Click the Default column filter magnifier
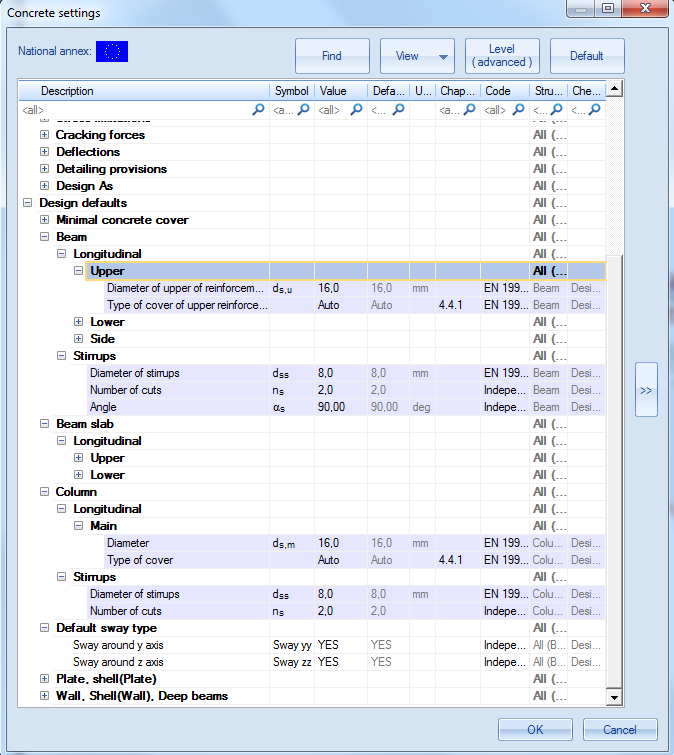This screenshot has height=755, width=674. pos(398,110)
